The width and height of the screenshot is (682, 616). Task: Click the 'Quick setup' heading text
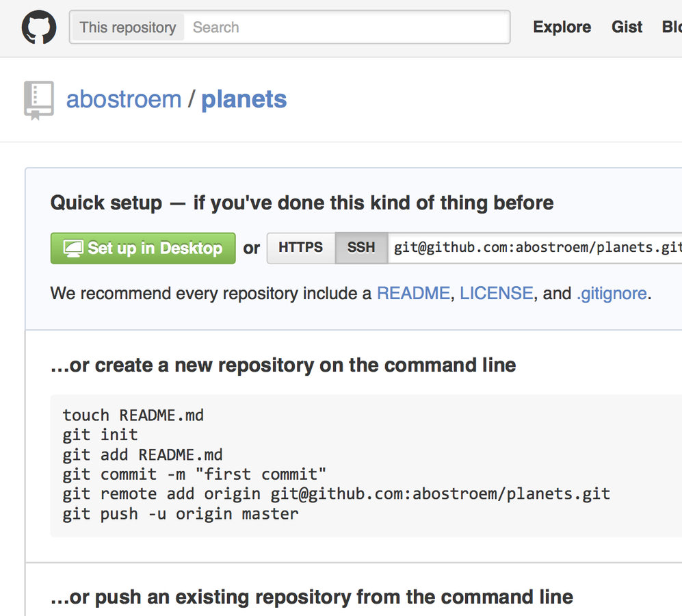[302, 203]
